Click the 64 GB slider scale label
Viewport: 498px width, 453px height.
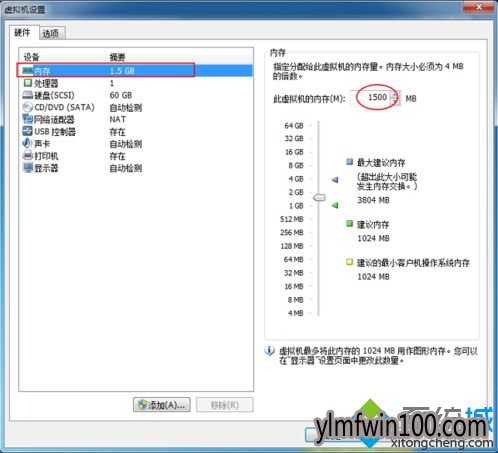pos(294,126)
